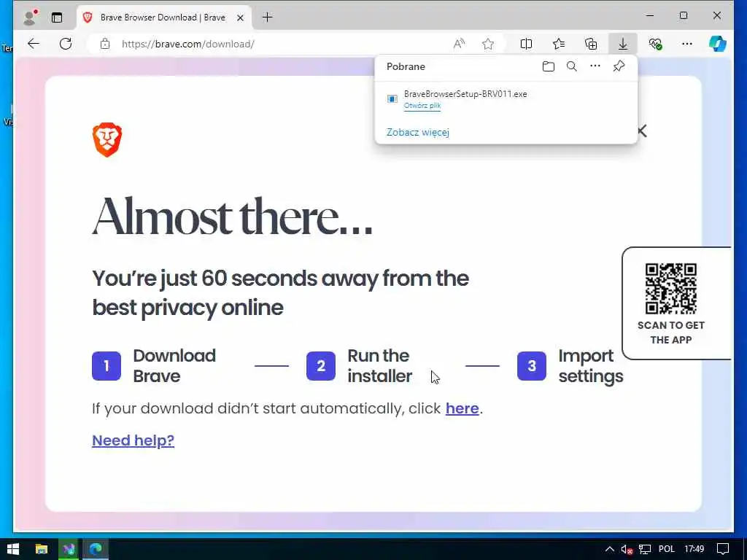Open the Need help? link
The width and height of the screenshot is (747, 560).
[x=133, y=440]
